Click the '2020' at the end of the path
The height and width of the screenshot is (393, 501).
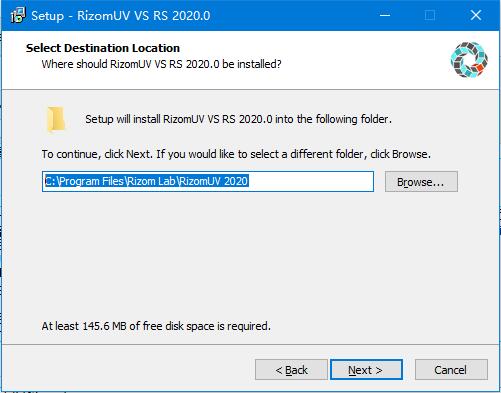click(x=236, y=181)
